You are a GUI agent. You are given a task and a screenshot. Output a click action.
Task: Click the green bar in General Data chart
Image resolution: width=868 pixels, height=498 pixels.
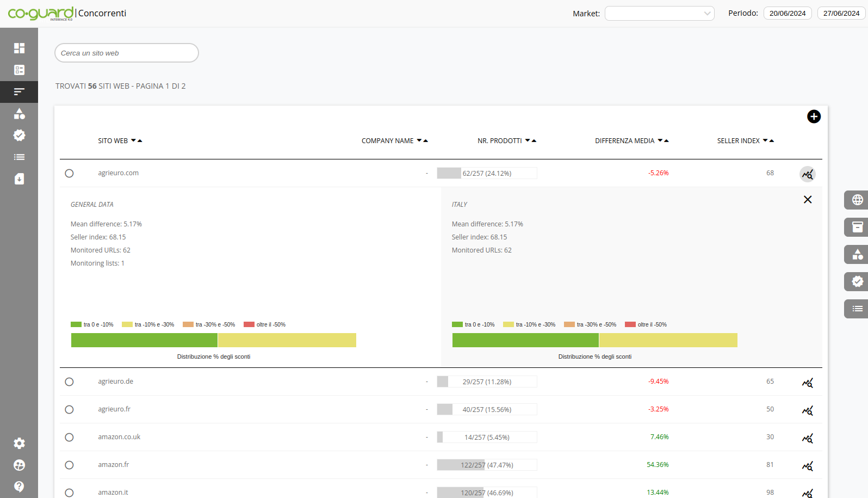[144, 340]
